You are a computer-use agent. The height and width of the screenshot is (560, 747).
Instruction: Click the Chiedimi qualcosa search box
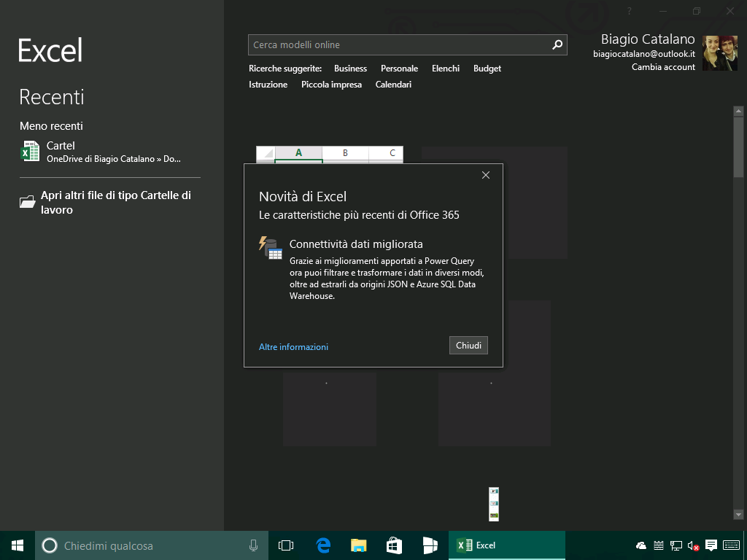click(152, 545)
